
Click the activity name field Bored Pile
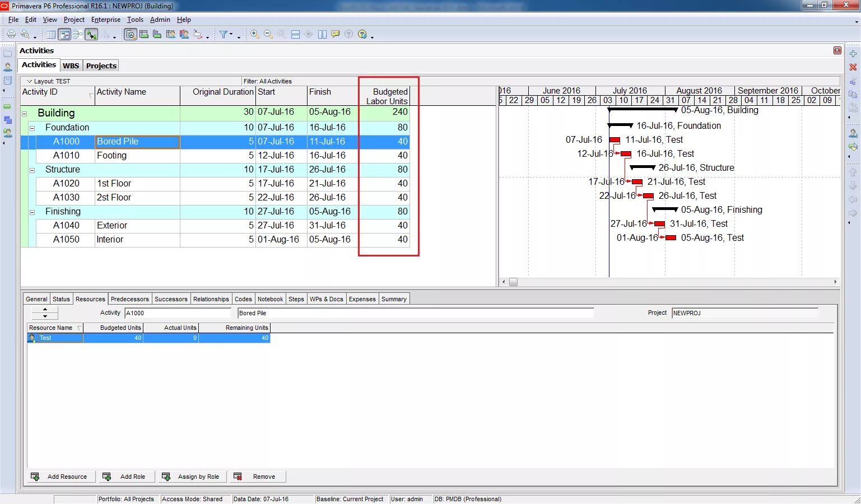[x=416, y=313]
